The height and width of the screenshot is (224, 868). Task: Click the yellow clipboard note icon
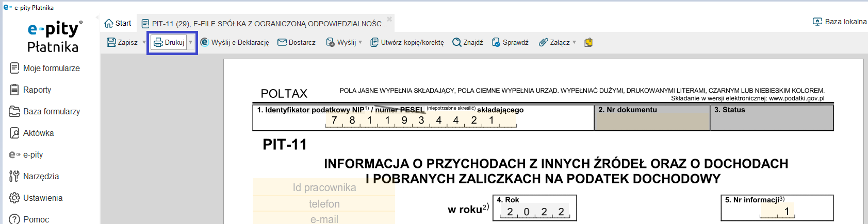588,42
